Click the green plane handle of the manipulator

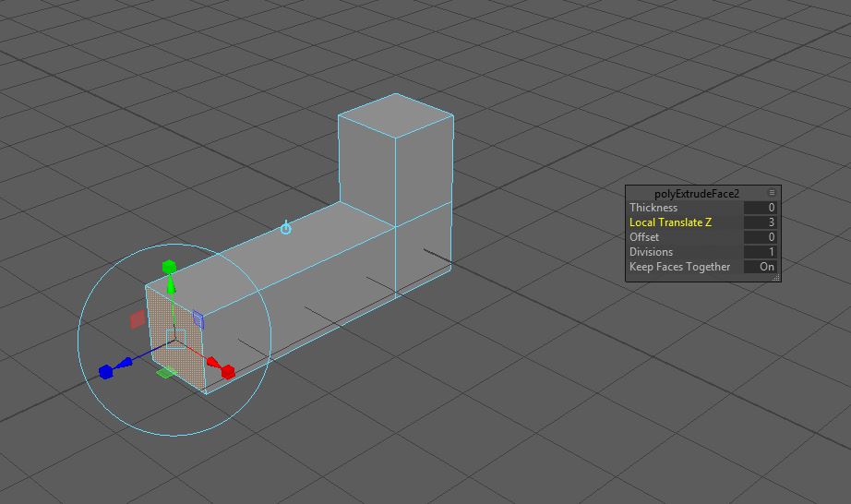tap(165, 372)
